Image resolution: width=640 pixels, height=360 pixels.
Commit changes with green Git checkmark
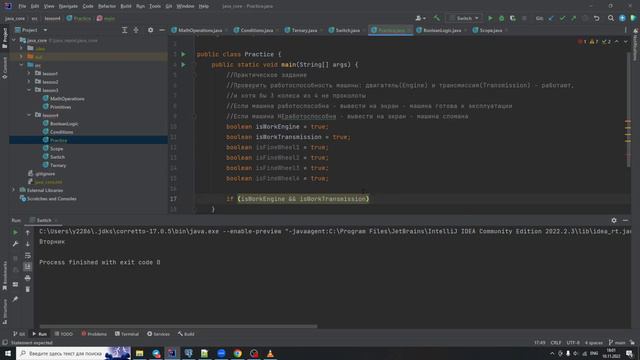coord(562,18)
